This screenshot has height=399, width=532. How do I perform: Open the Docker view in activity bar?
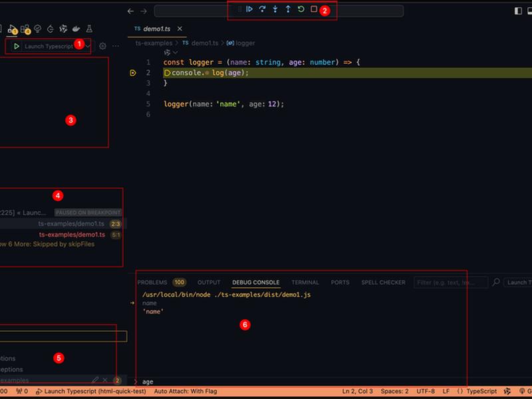[x=76, y=29]
